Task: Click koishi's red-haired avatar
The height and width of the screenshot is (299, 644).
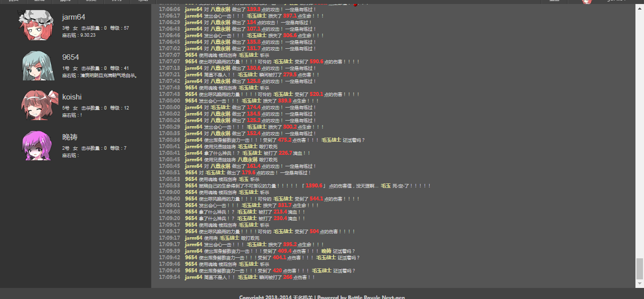Action: coord(36,105)
